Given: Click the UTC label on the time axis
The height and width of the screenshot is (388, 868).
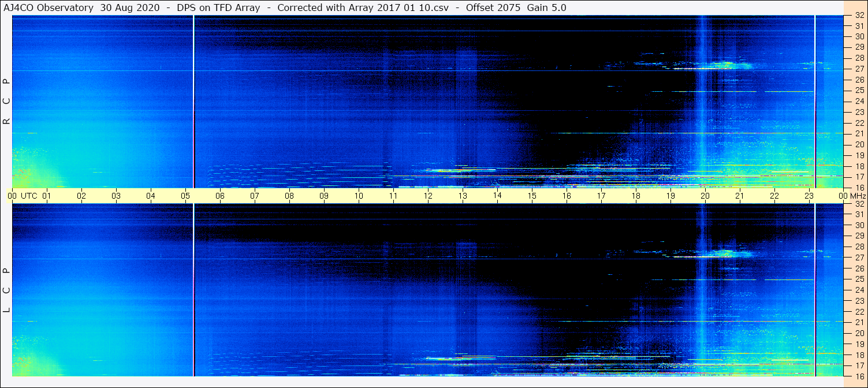Looking at the screenshot, I should click(x=29, y=196).
